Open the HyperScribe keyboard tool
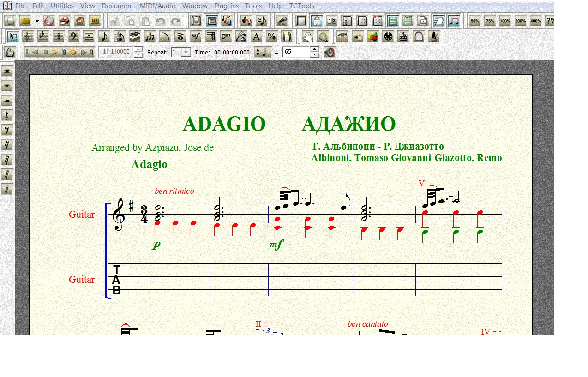Image resolution: width=588 pixels, height=377 pixels. [x=134, y=36]
